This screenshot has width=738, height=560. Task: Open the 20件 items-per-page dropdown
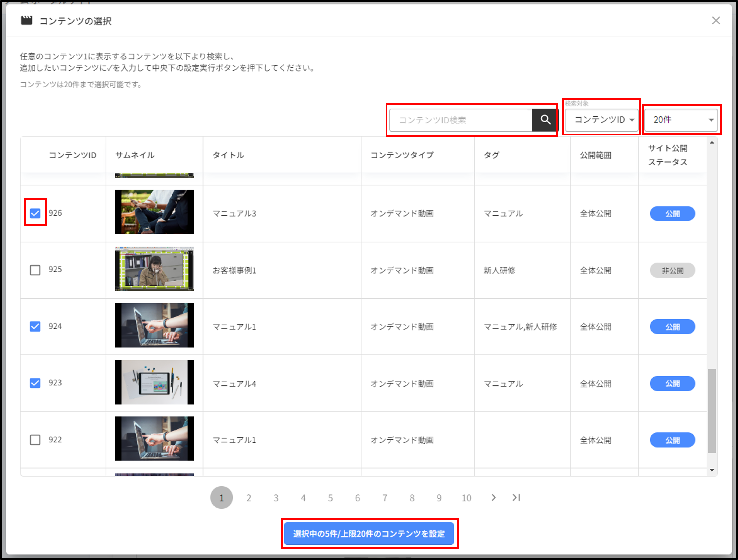click(681, 120)
